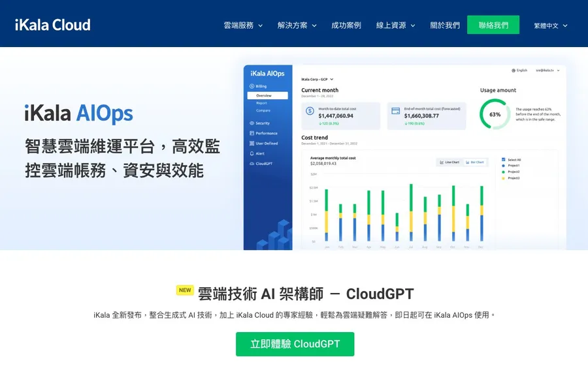Toggle Project2 legend entry
Image resolution: width=588 pixels, height=368 pixels.
point(511,172)
